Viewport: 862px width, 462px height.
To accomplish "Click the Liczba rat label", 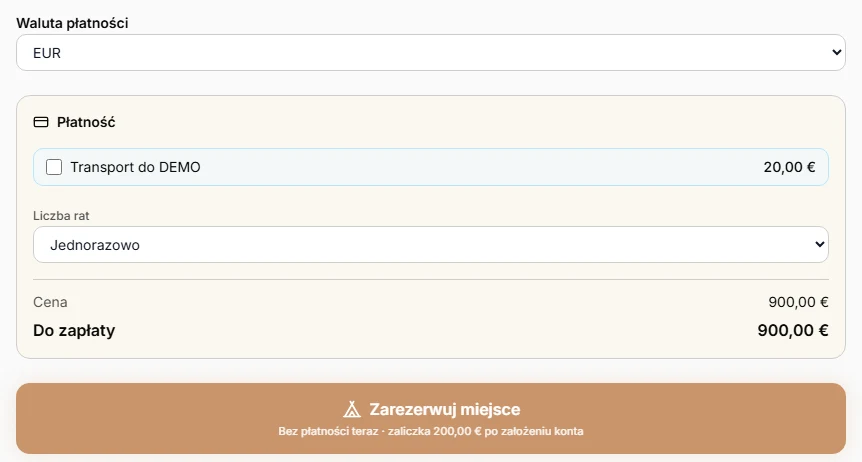I will pos(61,216).
